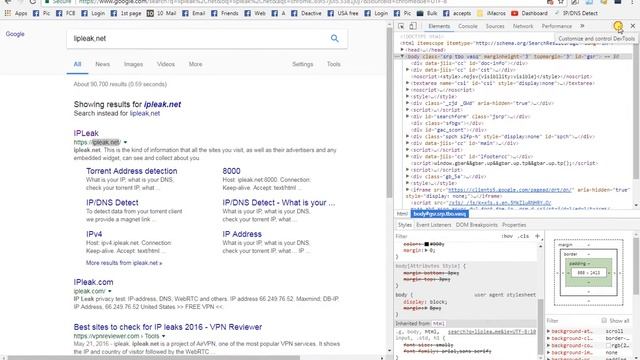640x360 pixels.
Task: Select the Elements tab
Action: (439, 26)
